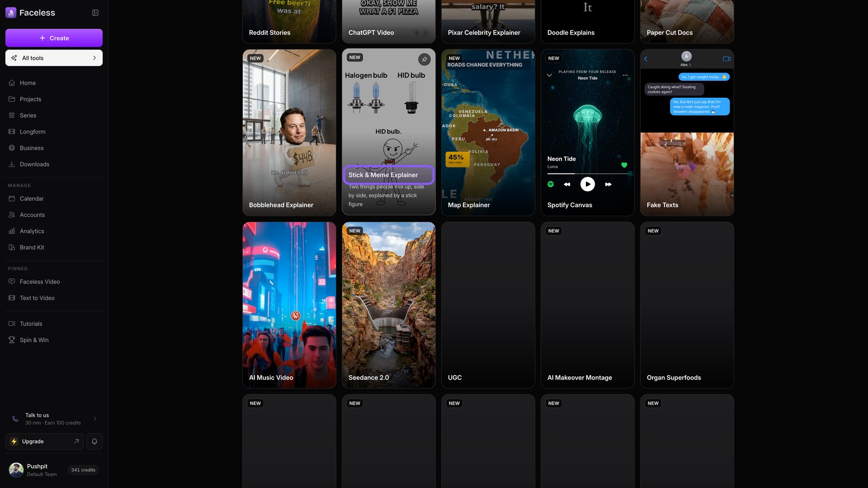Click the Stick & Meme Explainer title
868x488 pixels.
pos(383,175)
